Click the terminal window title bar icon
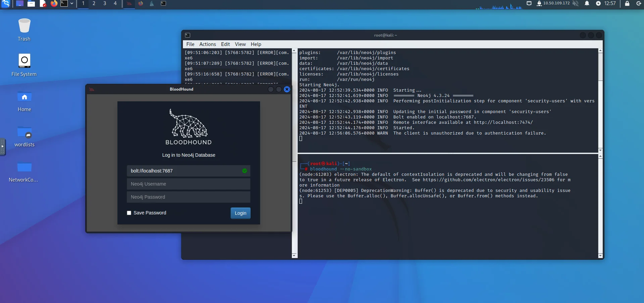 pyautogui.click(x=188, y=35)
